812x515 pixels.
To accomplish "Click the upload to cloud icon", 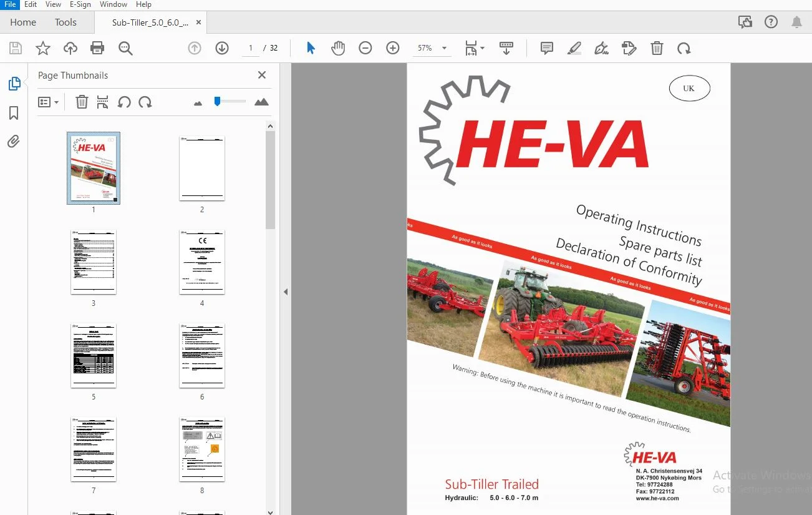I will (x=70, y=48).
